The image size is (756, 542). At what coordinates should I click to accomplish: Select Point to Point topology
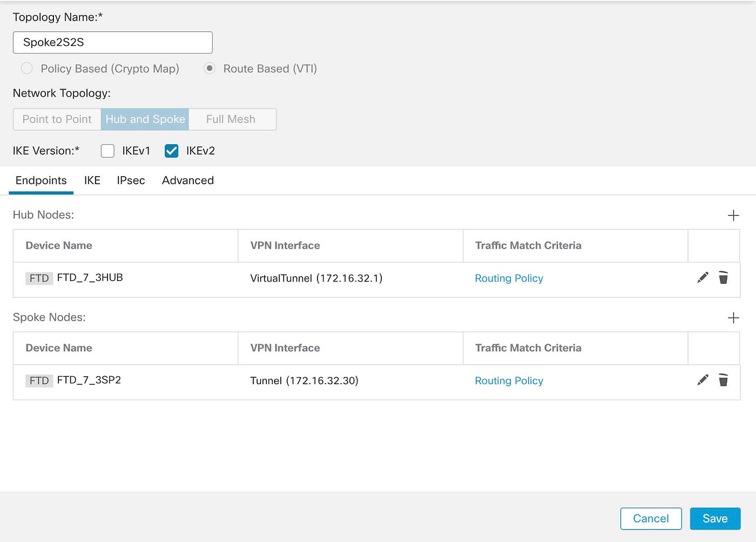[56, 119]
